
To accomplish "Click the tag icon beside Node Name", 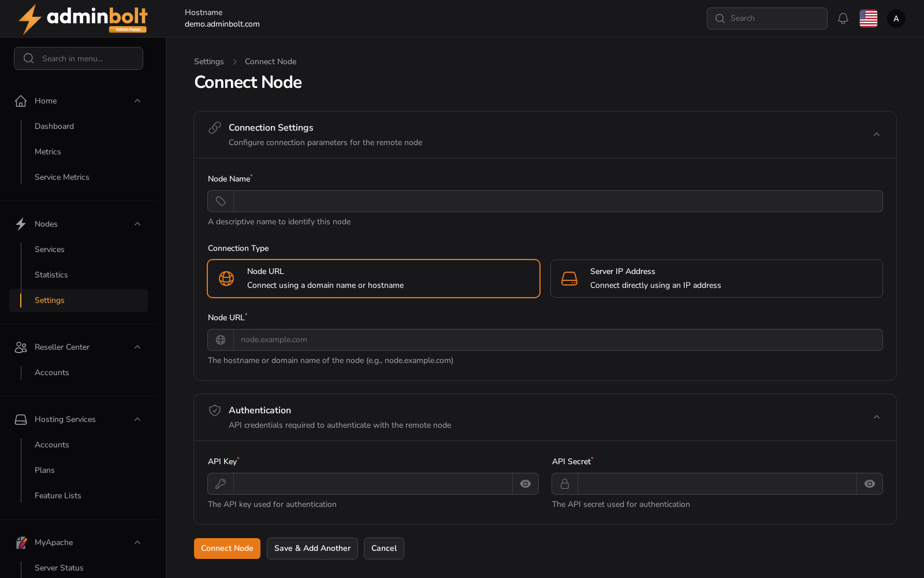I will coord(221,201).
